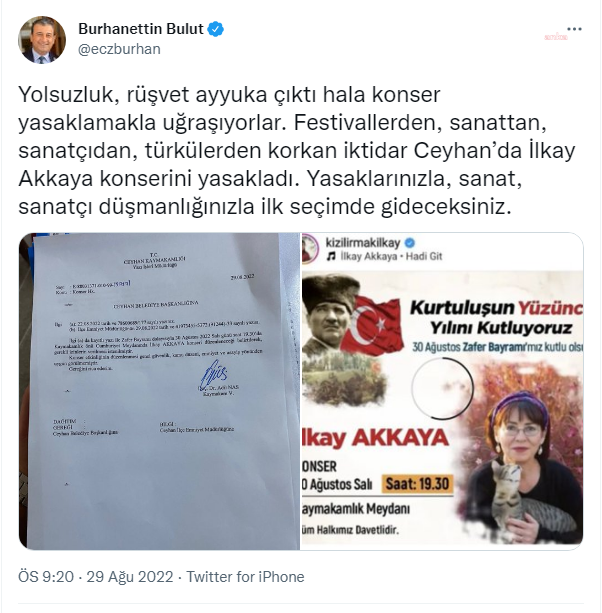The height and width of the screenshot is (613, 602).
Task: Click the kizilirmakilkay username text
Action: coord(363,243)
